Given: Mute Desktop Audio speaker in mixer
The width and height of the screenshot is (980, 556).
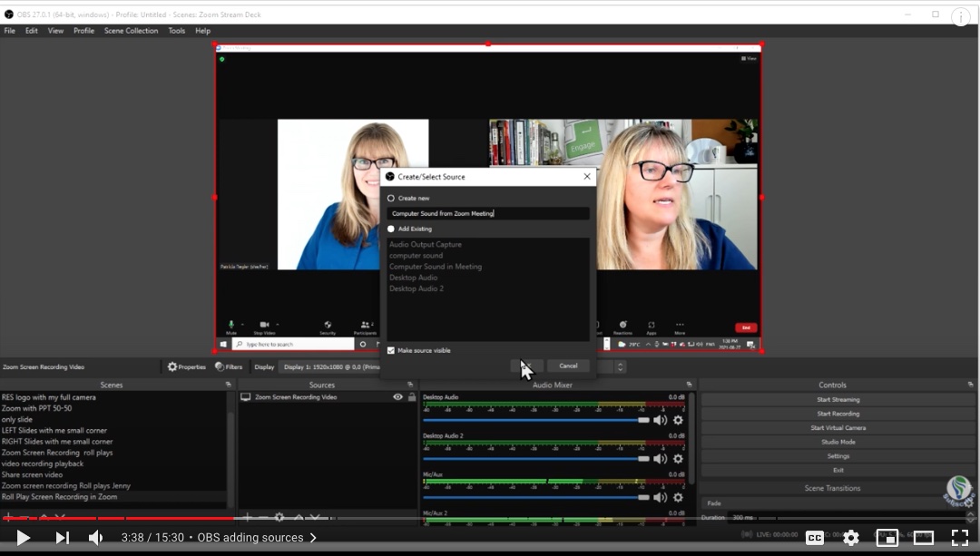Looking at the screenshot, I should point(660,420).
